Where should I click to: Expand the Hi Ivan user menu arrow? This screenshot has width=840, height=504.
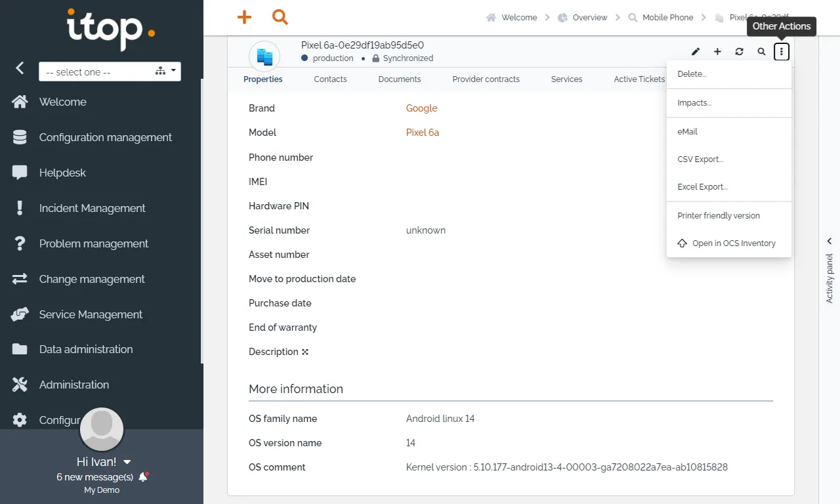[127, 462]
